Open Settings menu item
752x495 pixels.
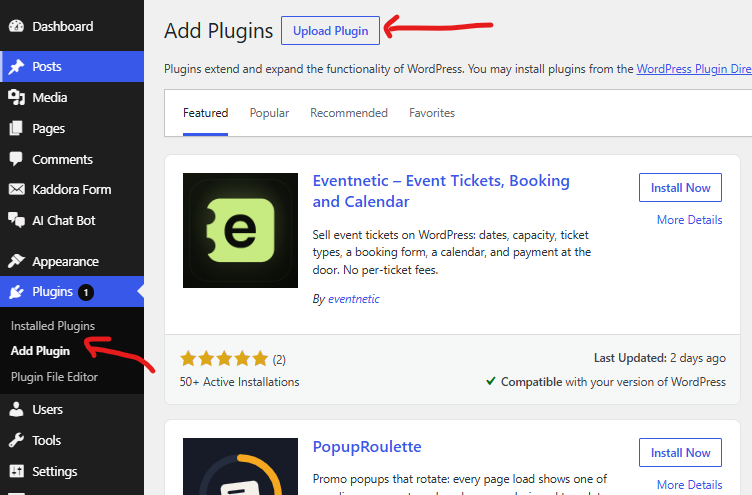click(x=72, y=471)
